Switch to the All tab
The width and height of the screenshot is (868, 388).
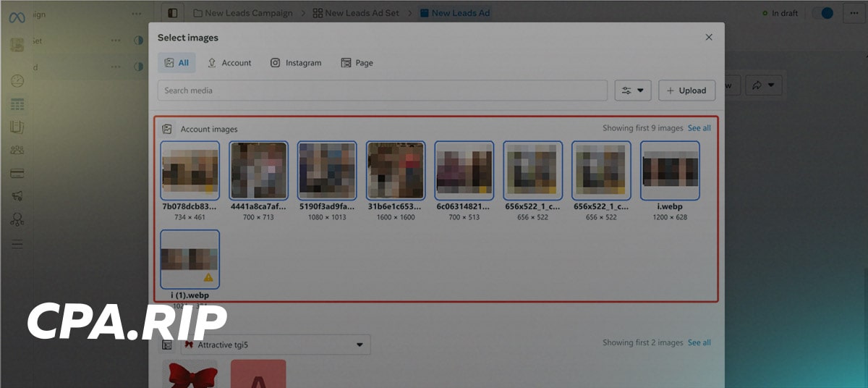[x=176, y=63]
